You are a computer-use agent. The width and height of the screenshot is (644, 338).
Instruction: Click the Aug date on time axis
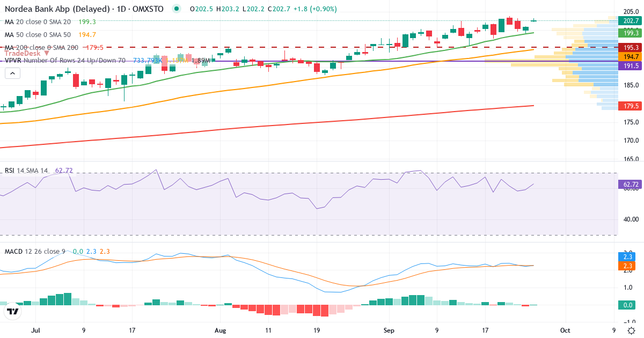click(x=221, y=330)
